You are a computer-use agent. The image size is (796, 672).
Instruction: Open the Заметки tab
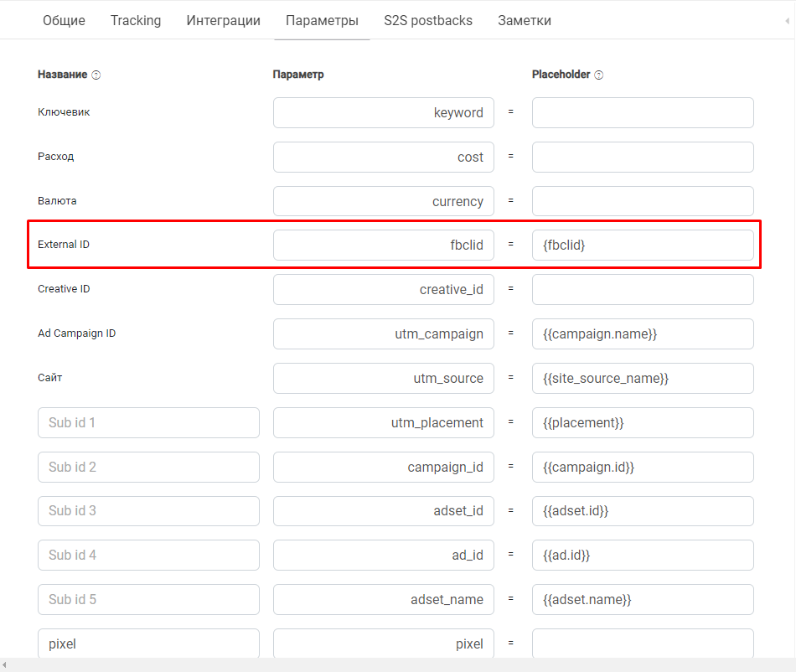[x=525, y=20]
